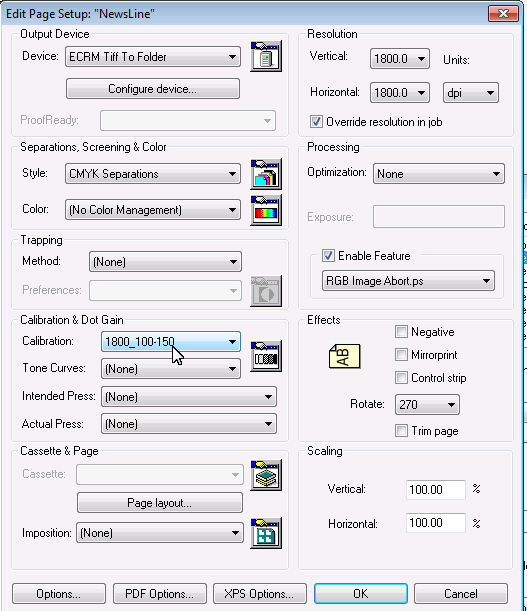The height and width of the screenshot is (611, 527).
Task: Open the Style dropdown showing CMYK Separations
Action: (x=153, y=174)
